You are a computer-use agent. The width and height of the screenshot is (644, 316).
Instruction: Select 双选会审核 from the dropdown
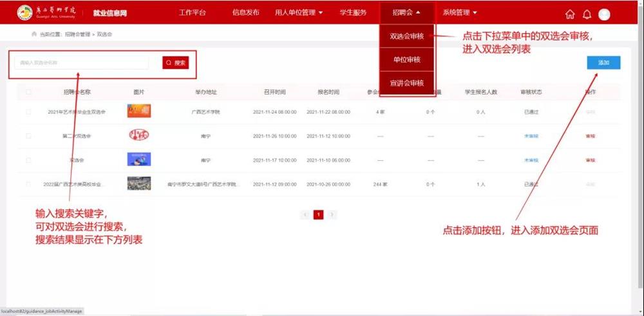click(407, 36)
